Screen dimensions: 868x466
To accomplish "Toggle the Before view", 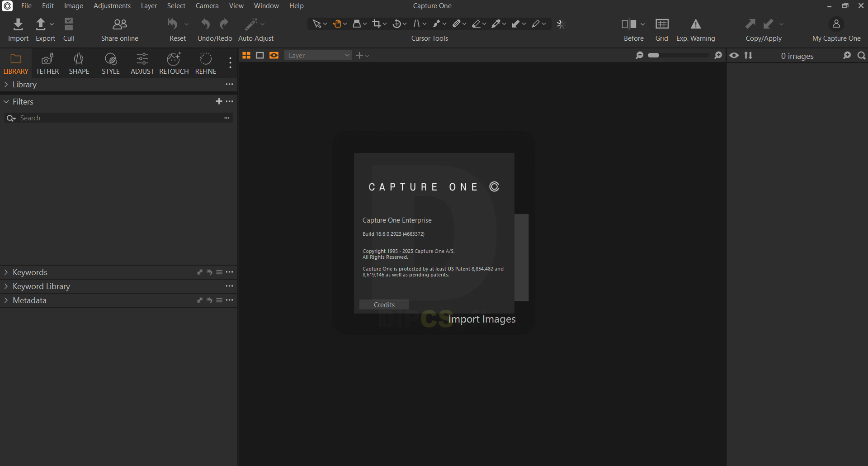I will [x=629, y=24].
